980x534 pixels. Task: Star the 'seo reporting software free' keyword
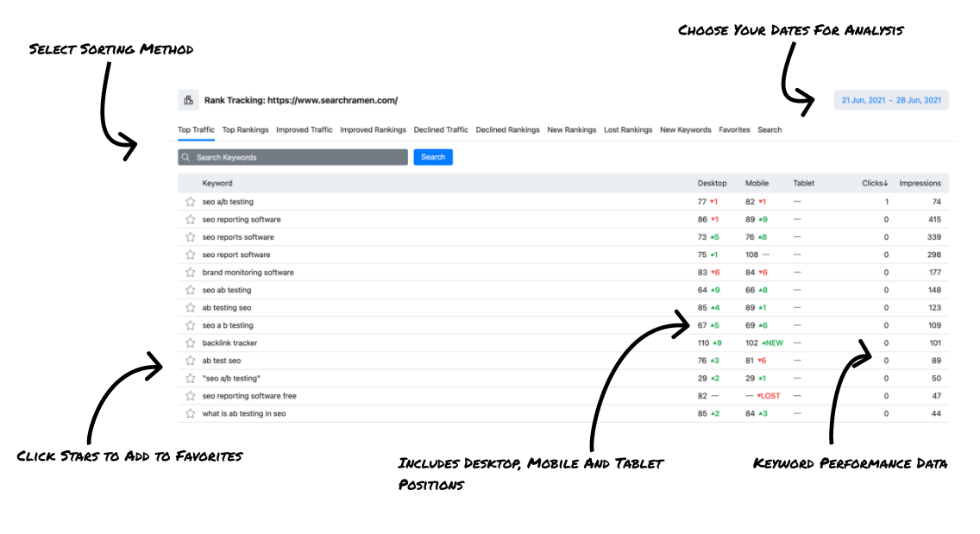pos(190,396)
